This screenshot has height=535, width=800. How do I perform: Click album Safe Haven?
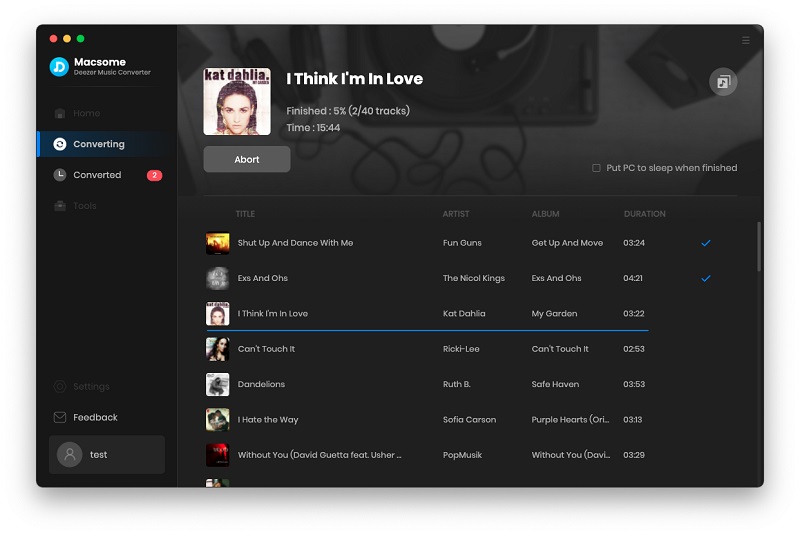pyautogui.click(x=555, y=384)
